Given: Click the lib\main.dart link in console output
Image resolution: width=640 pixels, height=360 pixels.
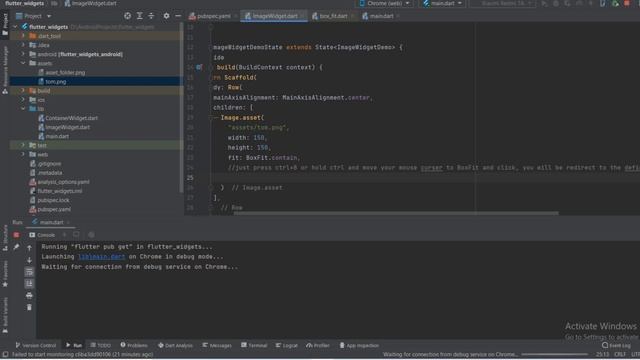Looking at the screenshot, I should point(102,257).
